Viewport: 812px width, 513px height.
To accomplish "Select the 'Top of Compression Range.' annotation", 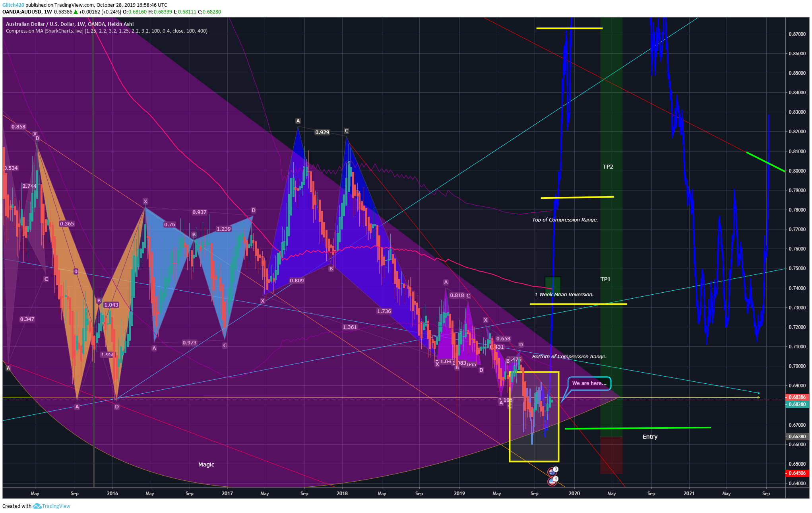I will point(565,220).
